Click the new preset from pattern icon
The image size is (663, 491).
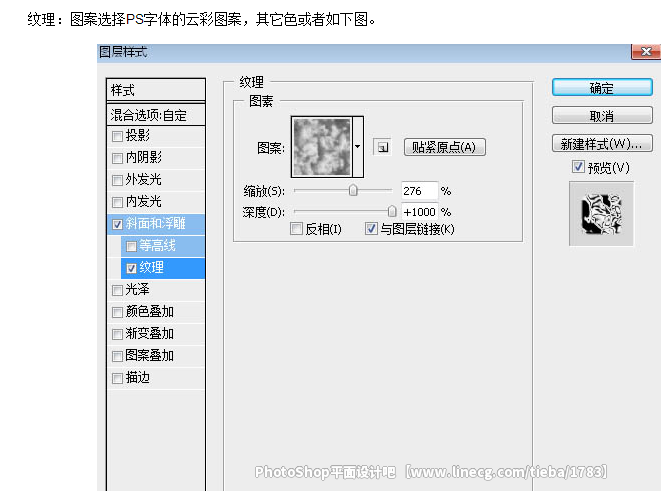click(x=382, y=147)
